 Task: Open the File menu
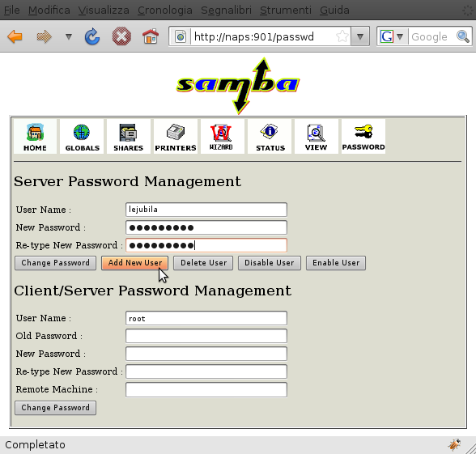tap(12, 10)
